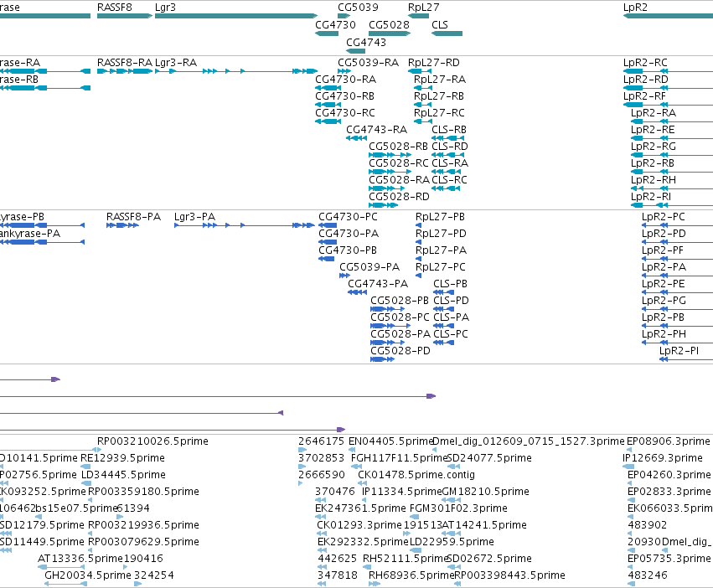Screen dimensions: 713x588
Task: Select transcript CG4730-RB
Action: [x=344, y=96]
